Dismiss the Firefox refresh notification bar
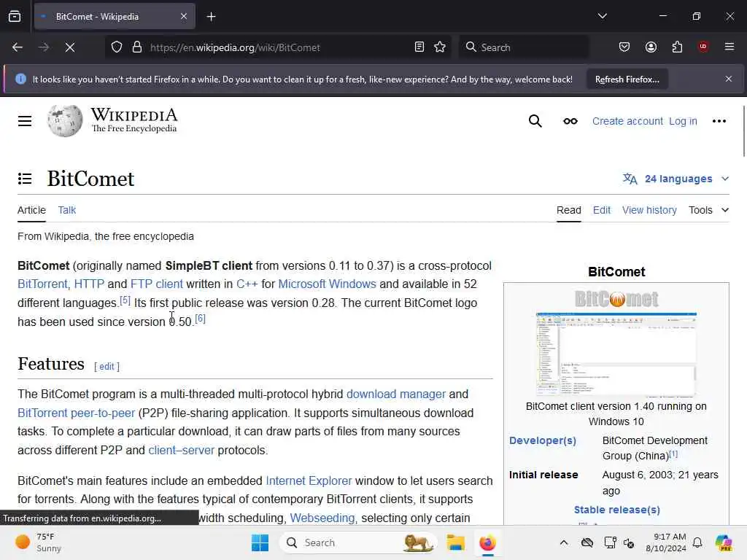The width and height of the screenshot is (747, 560). pyautogui.click(x=729, y=79)
